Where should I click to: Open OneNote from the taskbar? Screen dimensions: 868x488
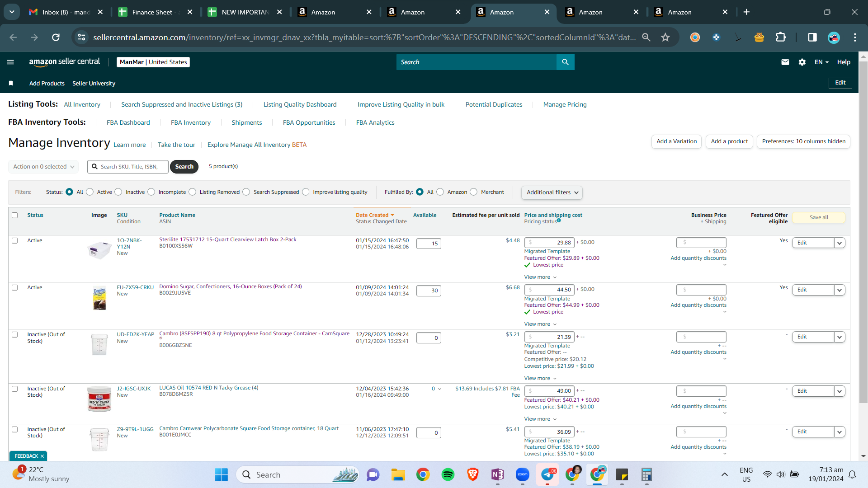pyautogui.click(x=497, y=474)
